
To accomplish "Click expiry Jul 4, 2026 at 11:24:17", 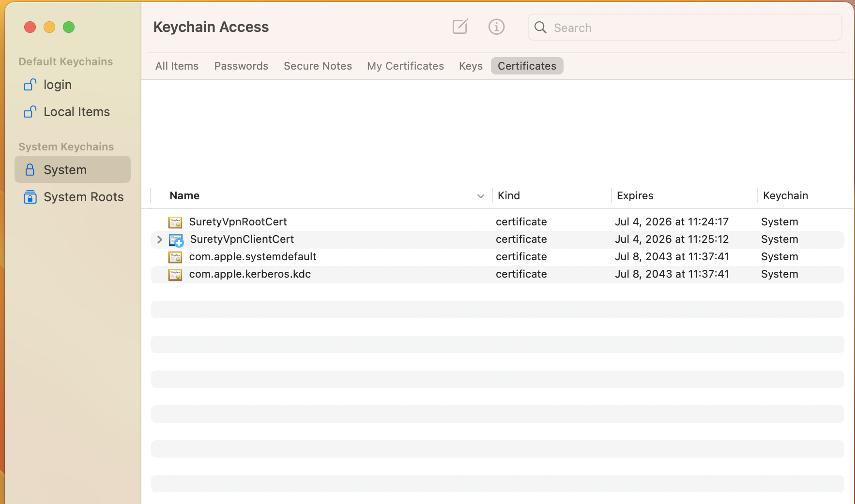I will (x=672, y=222).
